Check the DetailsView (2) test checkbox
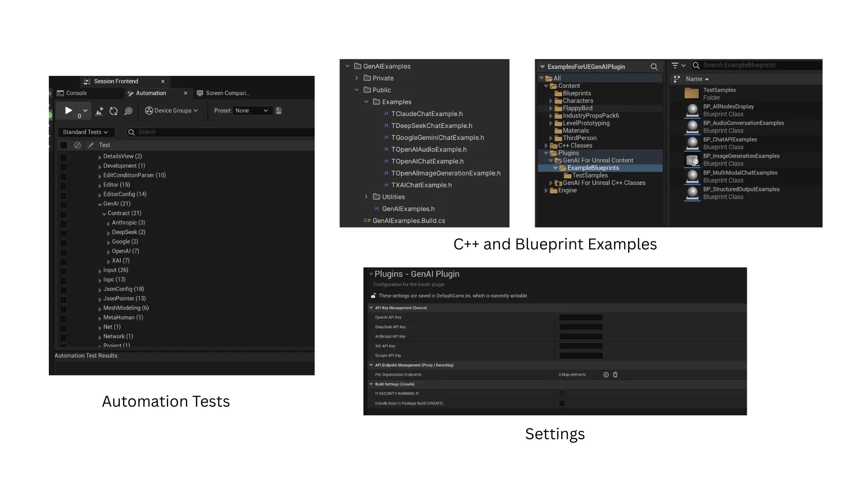 [64, 158]
